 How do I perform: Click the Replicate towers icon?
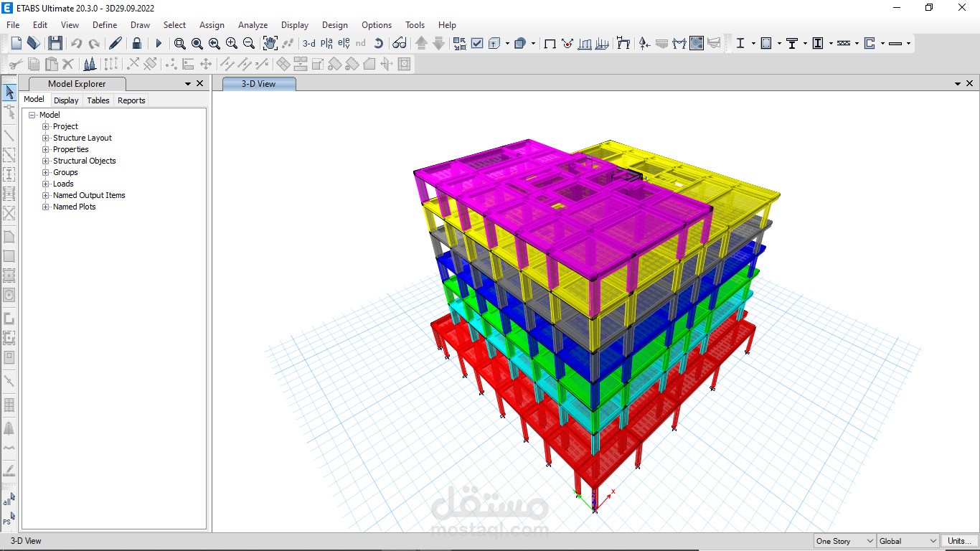pyautogui.click(x=90, y=64)
